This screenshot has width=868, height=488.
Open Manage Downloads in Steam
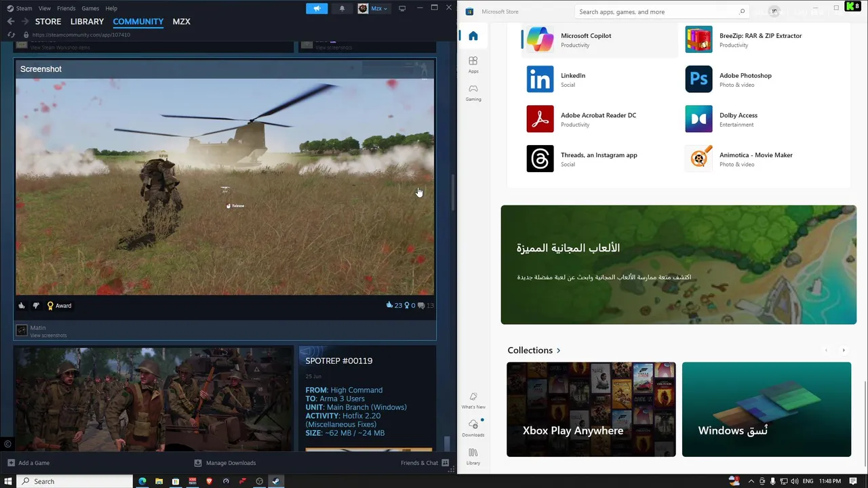coord(225,463)
